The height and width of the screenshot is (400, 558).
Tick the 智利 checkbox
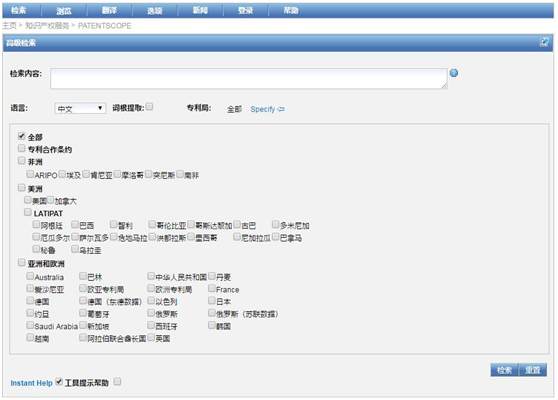click(114, 225)
